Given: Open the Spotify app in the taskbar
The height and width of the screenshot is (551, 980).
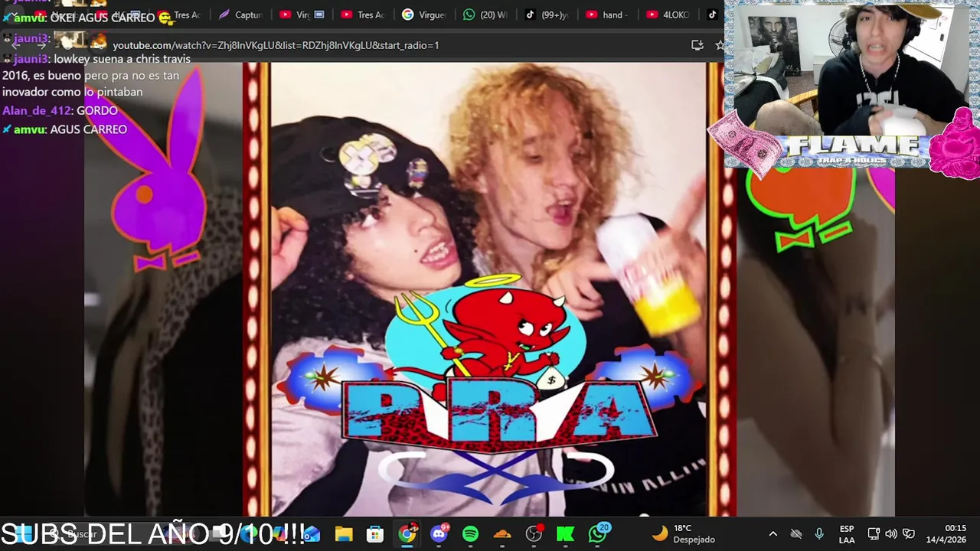Looking at the screenshot, I should pyautogui.click(x=470, y=533).
